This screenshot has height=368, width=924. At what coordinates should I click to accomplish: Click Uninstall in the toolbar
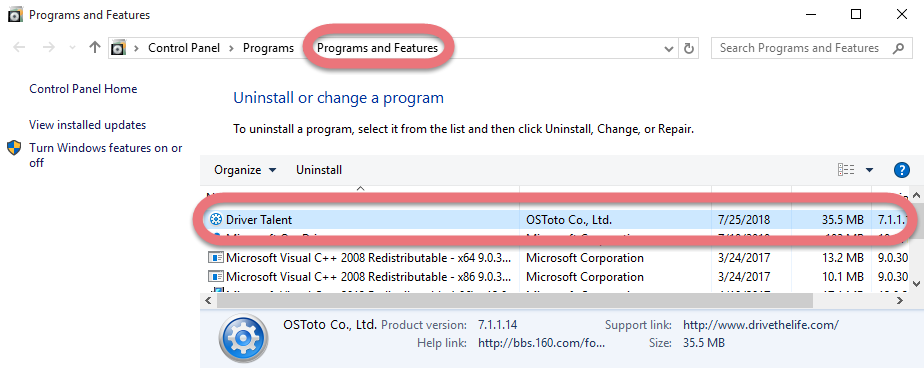pyautogui.click(x=319, y=170)
